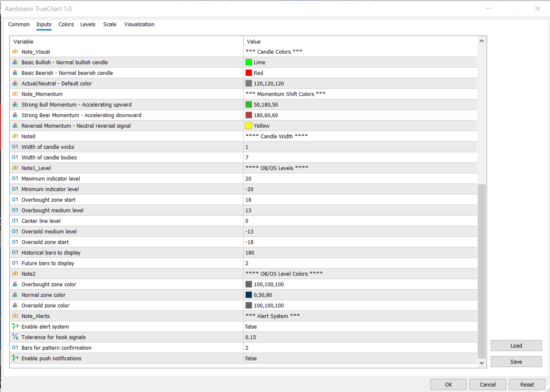550x392 pixels.
Task: Click the string icon beside Note_Visual
Action: (15, 52)
